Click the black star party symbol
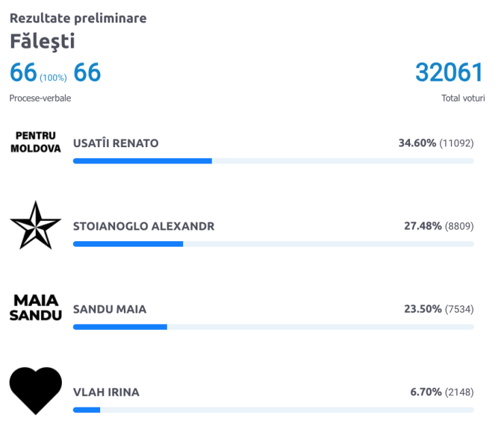Image resolution: width=504 pixels, height=447 pixels. [35, 225]
